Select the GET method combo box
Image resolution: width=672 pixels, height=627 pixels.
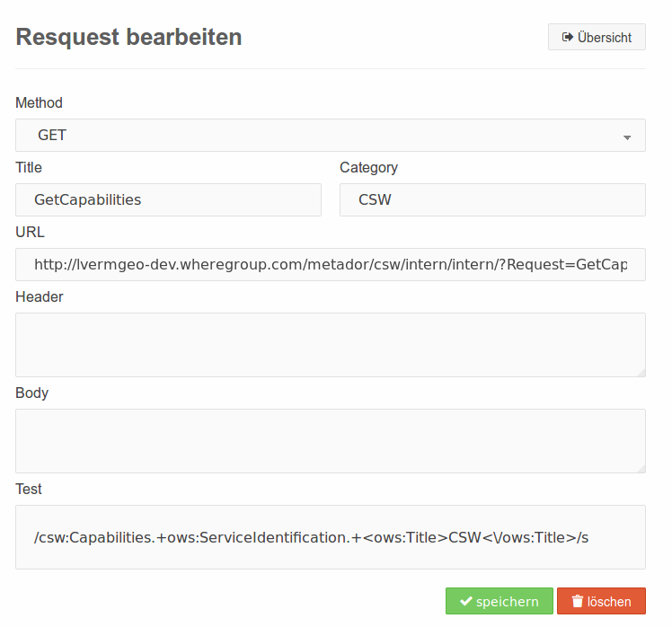click(x=331, y=136)
